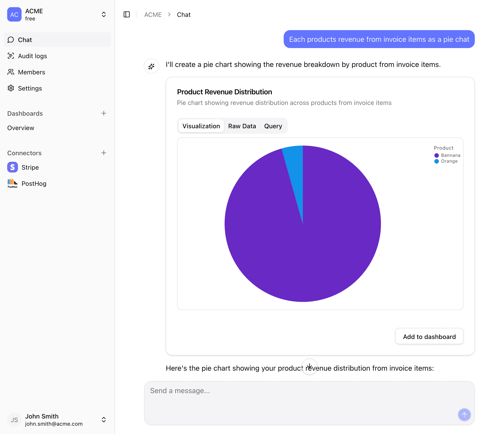Click Add to dashboard button
The width and height of the screenshot is (504, 434).
(429, 337)
